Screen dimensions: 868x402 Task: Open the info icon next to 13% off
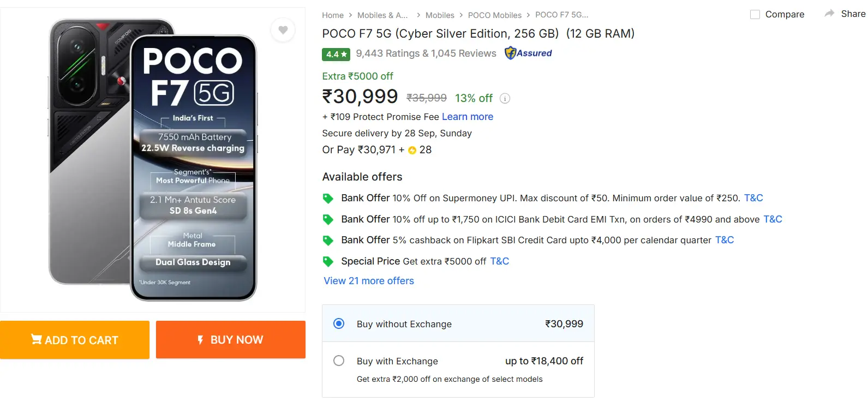tap(505, 98)
